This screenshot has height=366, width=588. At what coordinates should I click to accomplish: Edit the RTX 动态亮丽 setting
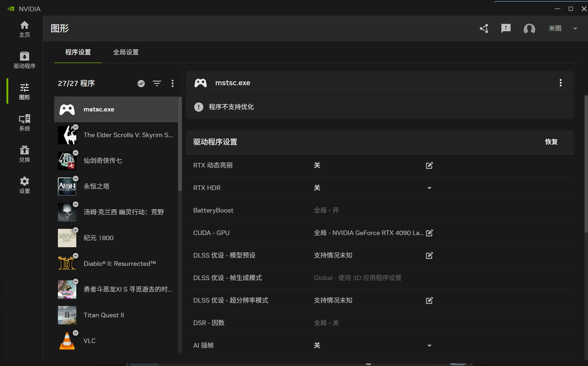pyautogui.click(x=429, y=165)
